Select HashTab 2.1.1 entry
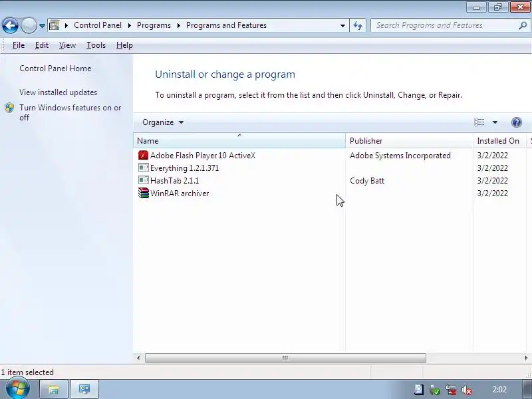Viewport: 532px width, 399px height. 174,180
